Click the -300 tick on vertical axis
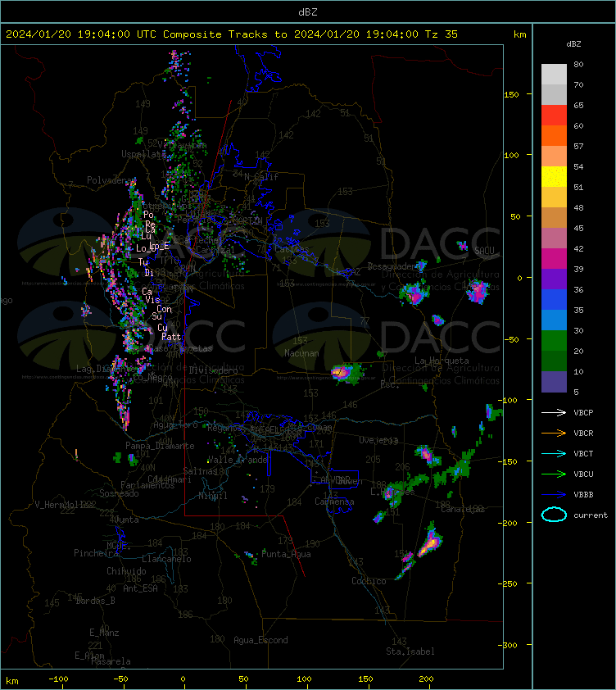The height and width of the screenshot is (690, 616). [x=510, y=645]
